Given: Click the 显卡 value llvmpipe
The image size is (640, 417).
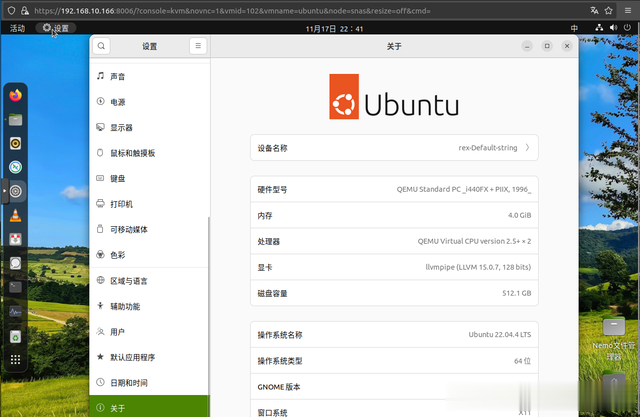Looking at the screenshot, I should pyautogui.click(x=478, y=267).
